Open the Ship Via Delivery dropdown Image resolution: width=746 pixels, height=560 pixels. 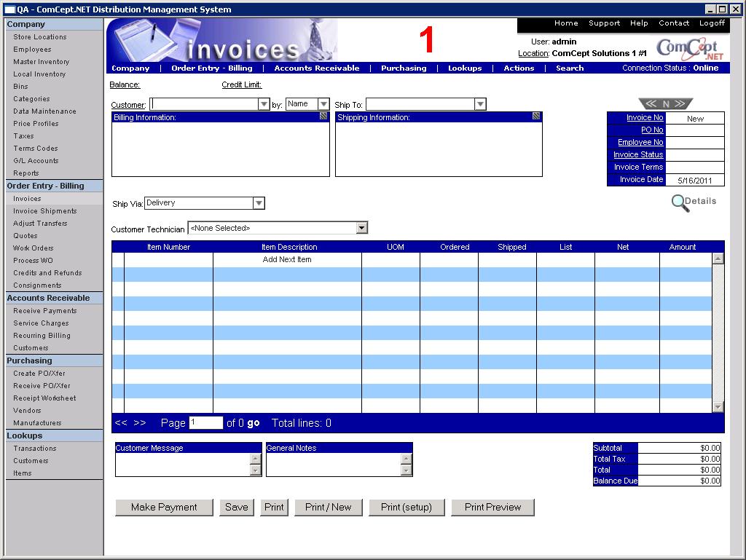click(259, 203)
